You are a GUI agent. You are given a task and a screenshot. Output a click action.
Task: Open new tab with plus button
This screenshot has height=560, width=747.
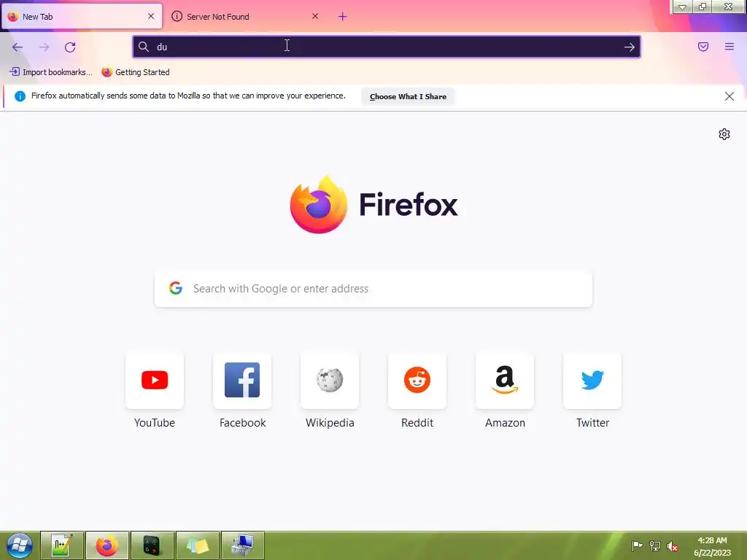(343, 17)
